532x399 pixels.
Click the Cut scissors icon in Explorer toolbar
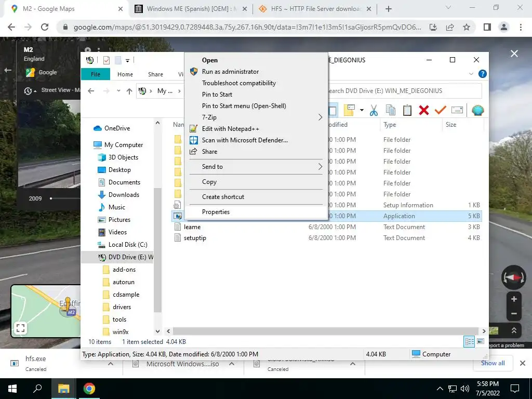coord(374,110)
